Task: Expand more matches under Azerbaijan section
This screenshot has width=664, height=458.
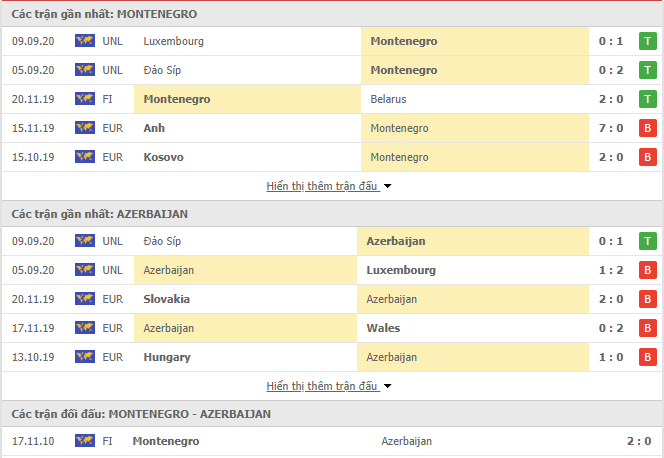Action: coord(322,386)
